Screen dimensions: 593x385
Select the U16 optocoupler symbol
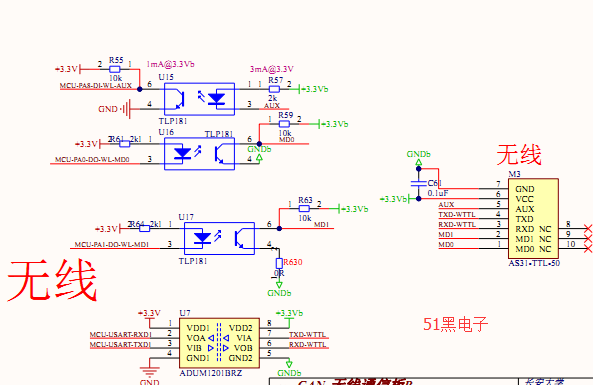tap(199, 154)
